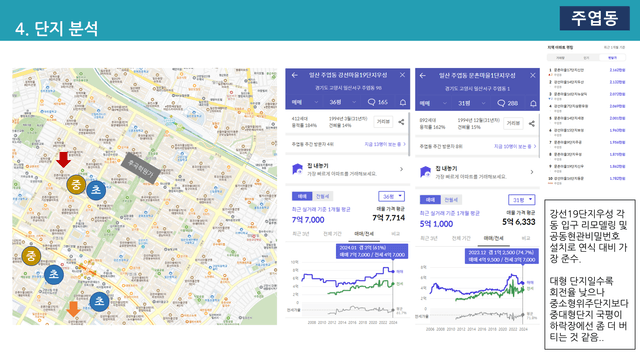Switch to 전월세 in 문촌1단지 panel
Viewport: 640px width, 360px height.
pyautogui.click(x=451, y=200)
